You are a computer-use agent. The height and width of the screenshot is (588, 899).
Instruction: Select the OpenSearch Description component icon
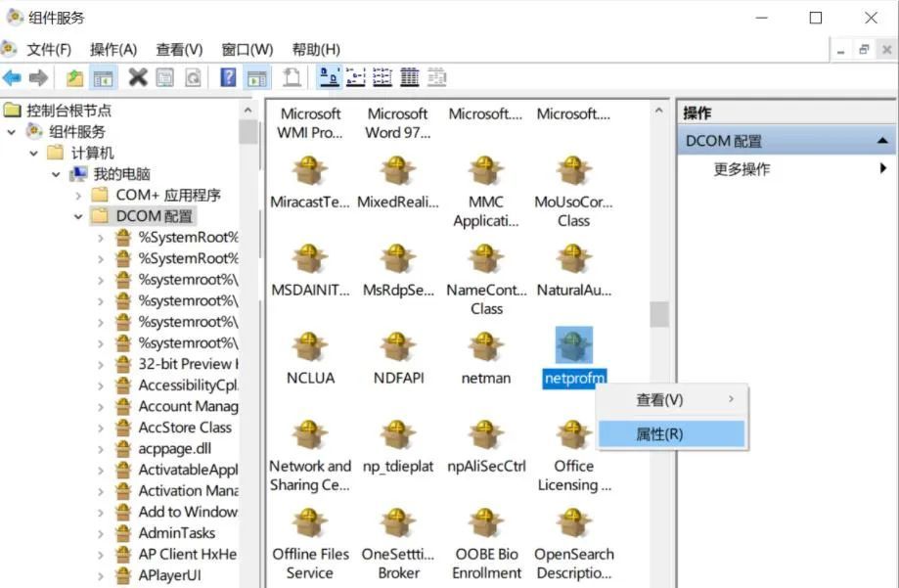(573, 522)
